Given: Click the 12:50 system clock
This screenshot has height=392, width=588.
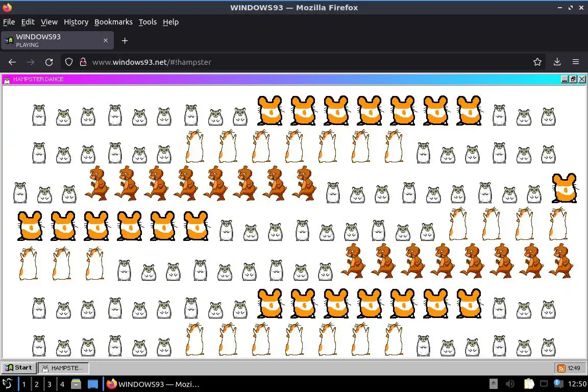Looking at the screenshot, I should coord(577,384).
